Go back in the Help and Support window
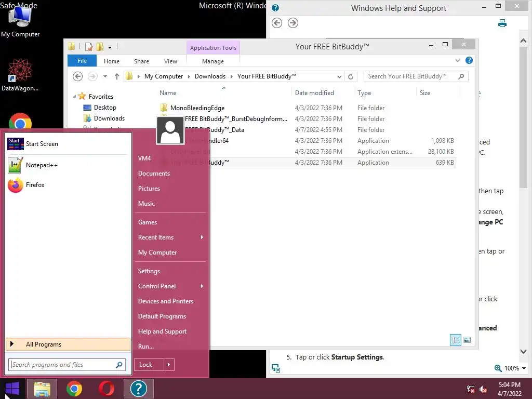The image size is (532, 399). 277,23
